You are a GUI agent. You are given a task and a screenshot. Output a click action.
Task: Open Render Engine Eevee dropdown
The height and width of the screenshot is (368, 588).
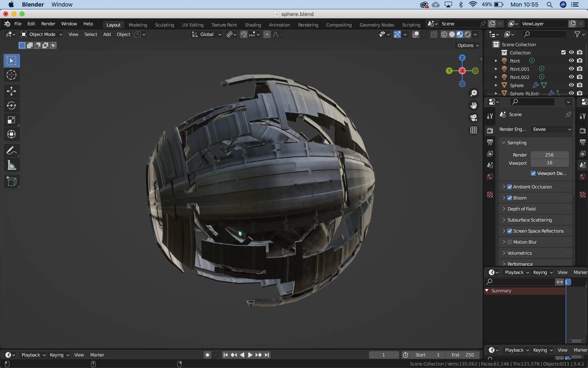[551, 129]
